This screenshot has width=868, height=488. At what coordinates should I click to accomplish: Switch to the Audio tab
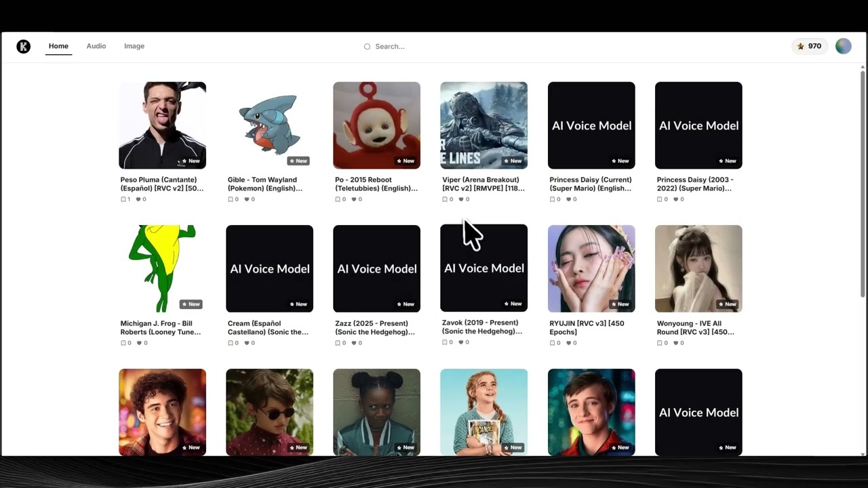[x=96, y=46]
